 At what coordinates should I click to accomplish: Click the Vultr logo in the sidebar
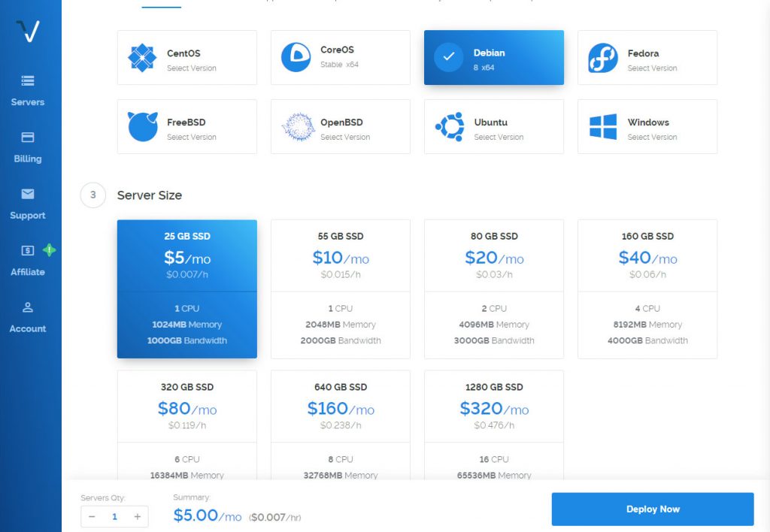pos(28,32)
